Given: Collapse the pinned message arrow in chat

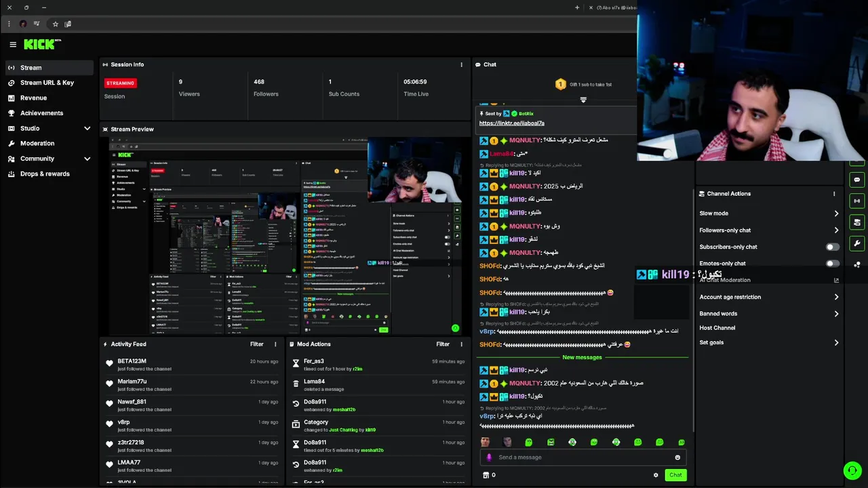Looking at the screenshot, I should [583, 100].
